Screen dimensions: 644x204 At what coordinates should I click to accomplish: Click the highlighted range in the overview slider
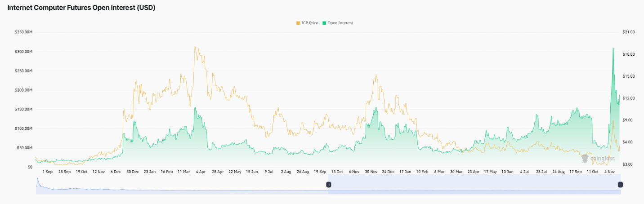tap(474, 185)
